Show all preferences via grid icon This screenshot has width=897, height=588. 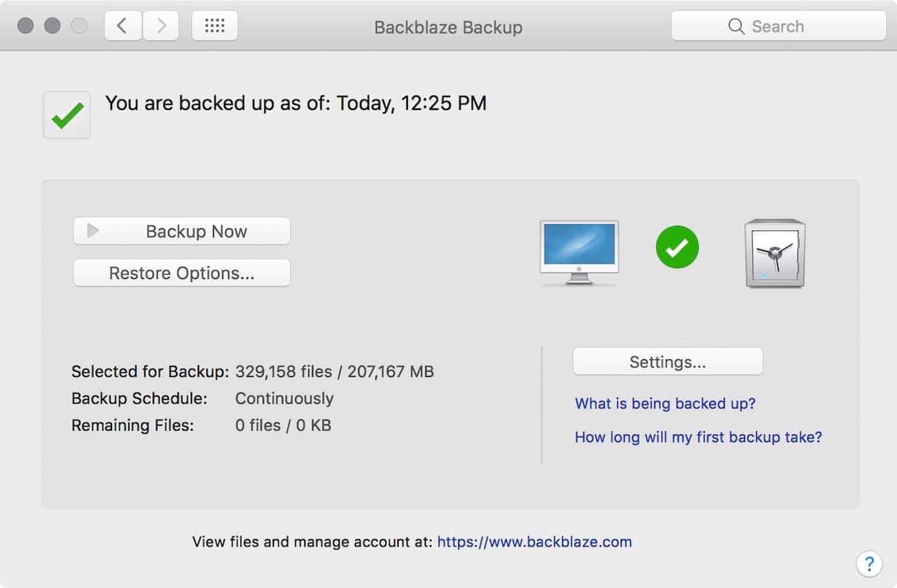[215, 27]
